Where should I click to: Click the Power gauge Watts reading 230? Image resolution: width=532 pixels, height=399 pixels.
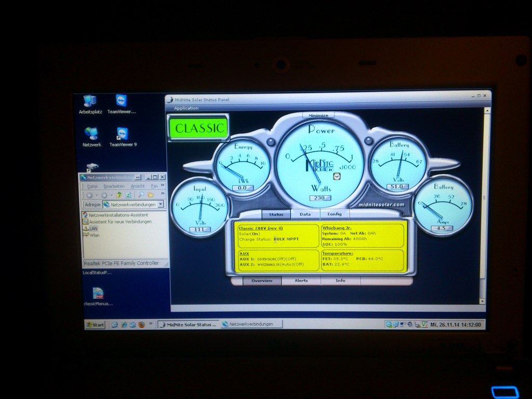(320, 198)
